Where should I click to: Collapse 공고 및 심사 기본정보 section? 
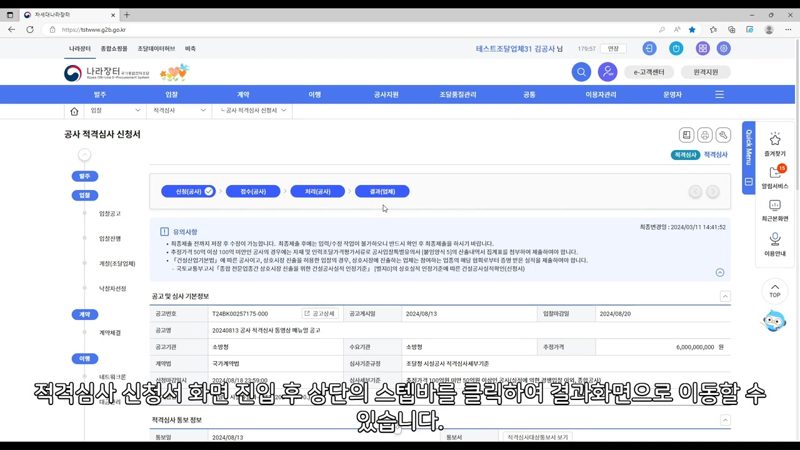pos(725,296)
